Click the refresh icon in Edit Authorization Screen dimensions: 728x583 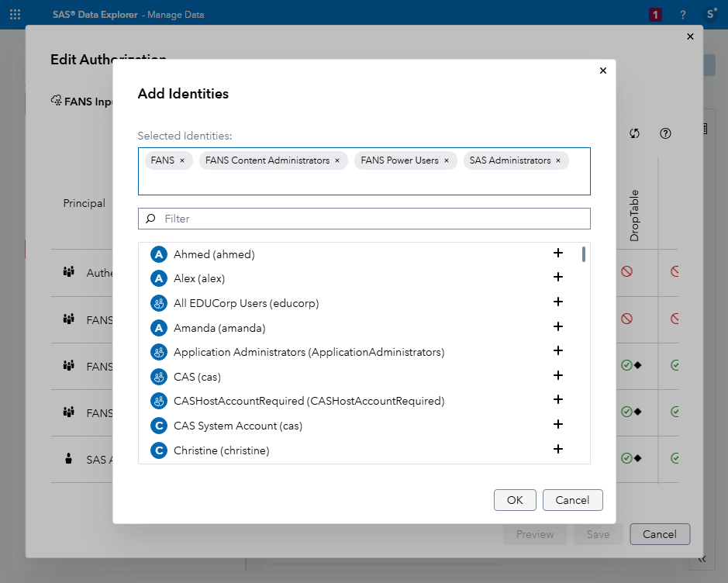(x=634, y=133)
